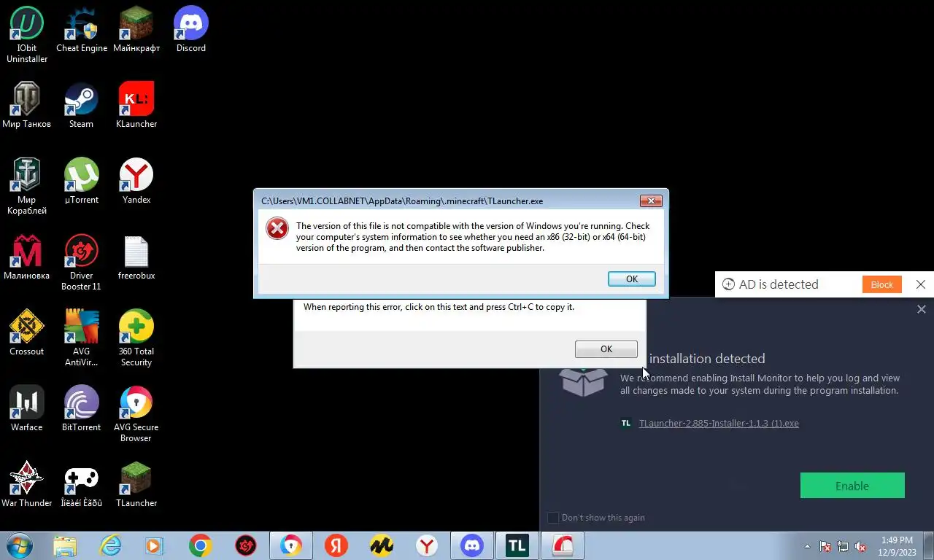Dismiss the AD is detected notification
Viewport: 934px width, 560px height.
coord(921,284)
